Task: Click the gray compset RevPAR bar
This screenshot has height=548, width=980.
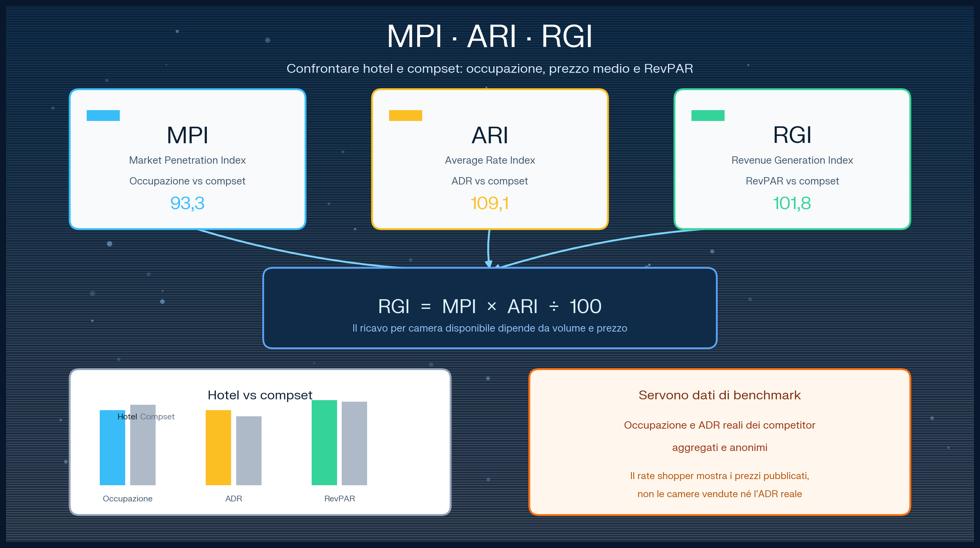Action: tap(354, 443)
